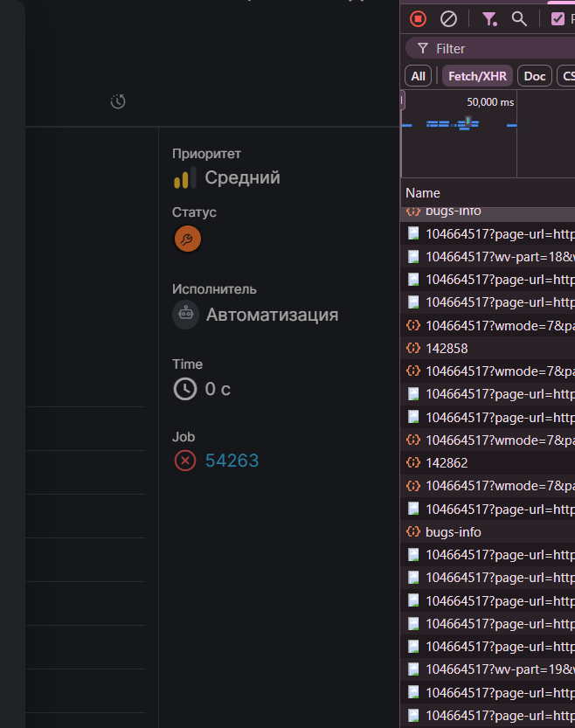Click the Time clock icon
Viewport: 575px width, 728px height.
185,389
